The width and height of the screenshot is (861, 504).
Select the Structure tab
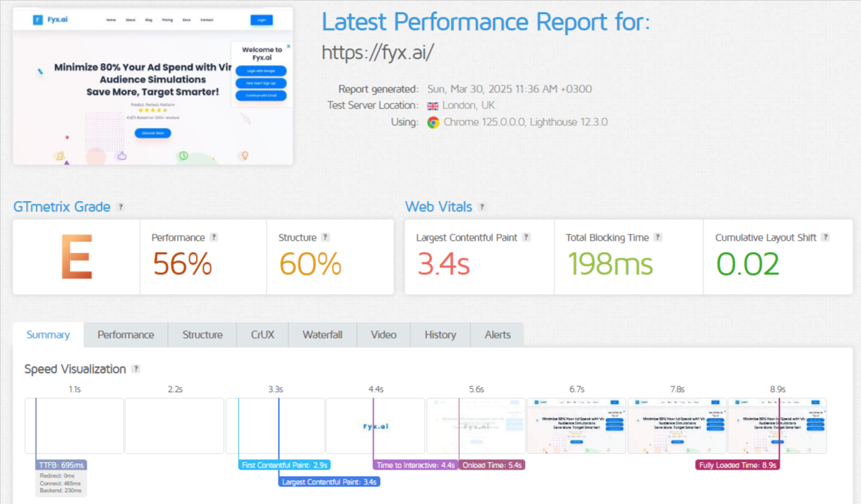(202, 335)
